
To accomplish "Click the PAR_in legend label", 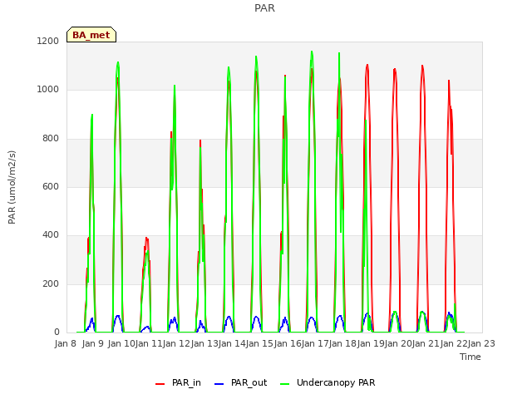I will point(186,382).
